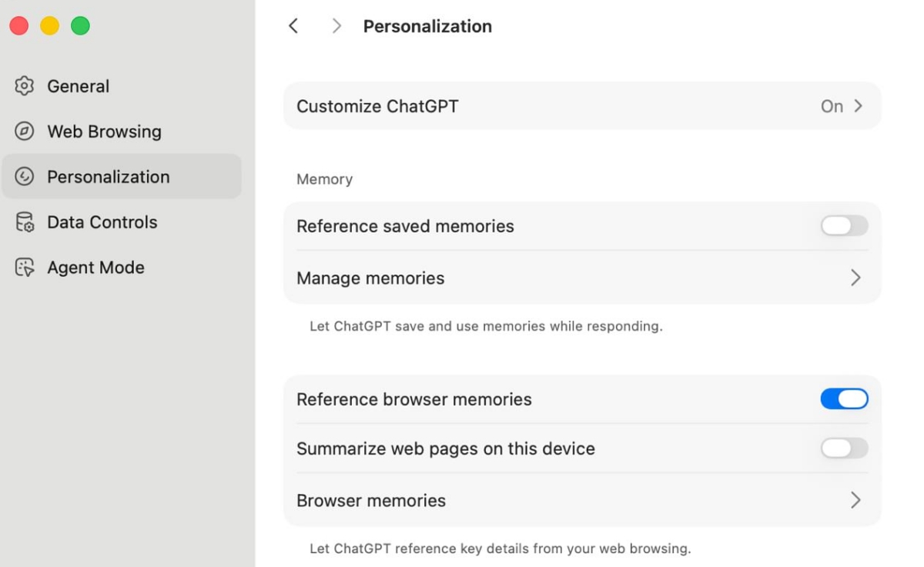
Task: Click the Customize ChatGPT label
Action: [x=377, y=106]
